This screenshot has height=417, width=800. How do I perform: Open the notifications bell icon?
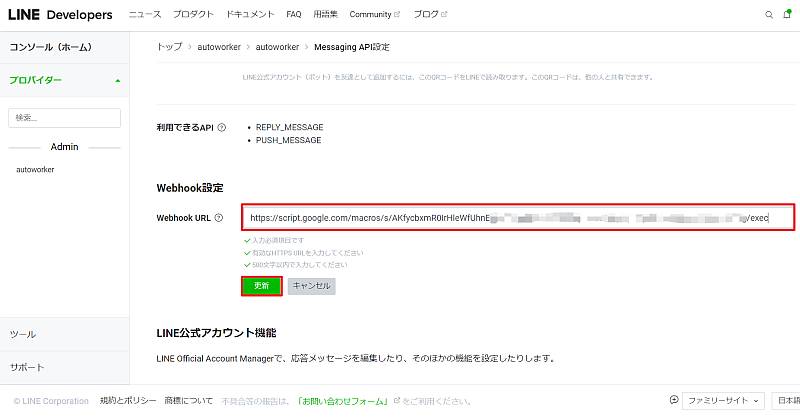787,14
